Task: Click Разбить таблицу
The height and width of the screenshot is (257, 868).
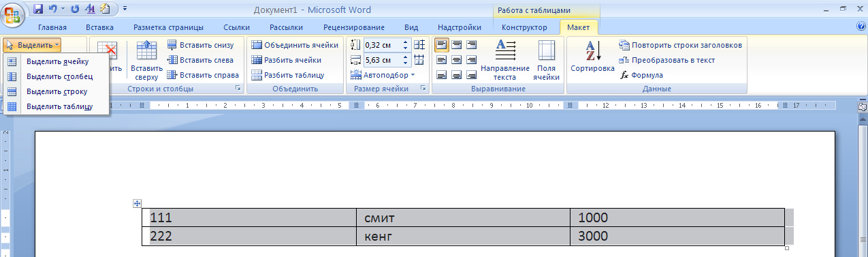Action: (288, 75)
